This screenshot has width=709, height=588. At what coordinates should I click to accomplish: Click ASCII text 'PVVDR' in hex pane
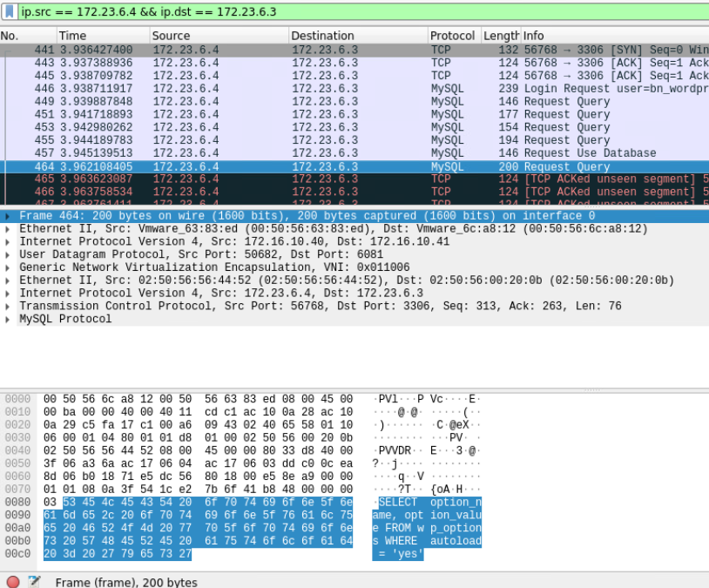click(x=395, y=450)
